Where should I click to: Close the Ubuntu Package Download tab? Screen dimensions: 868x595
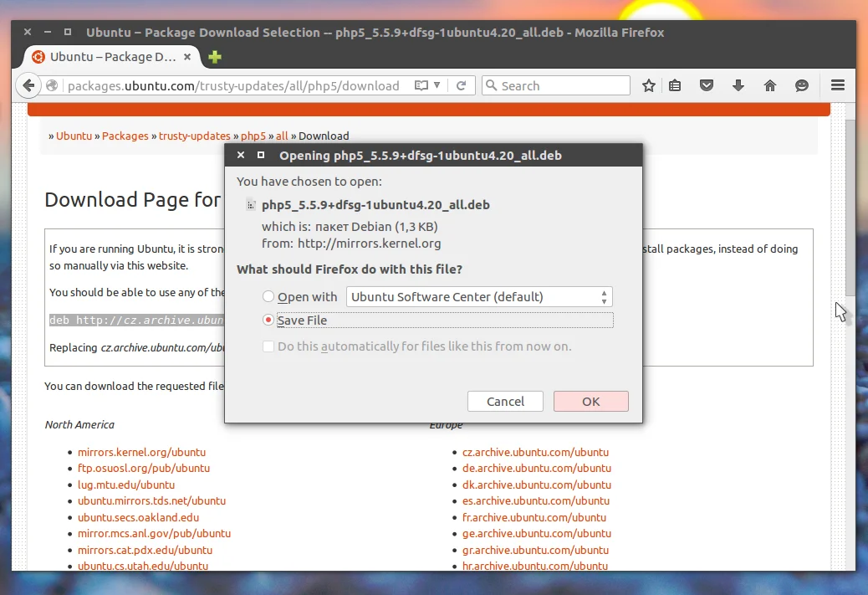[x=187, y=57]
